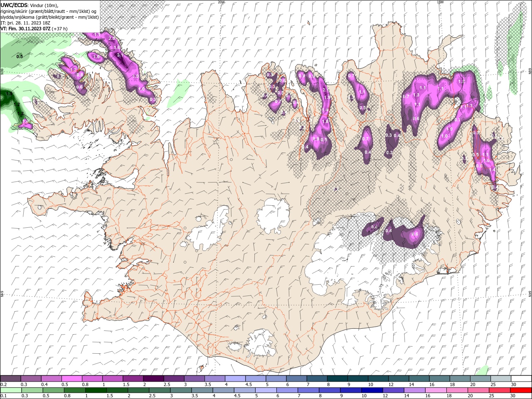Click the bright pink 0.5–0.8 snow legend swatch
The image size is (532, 399).
72,379
